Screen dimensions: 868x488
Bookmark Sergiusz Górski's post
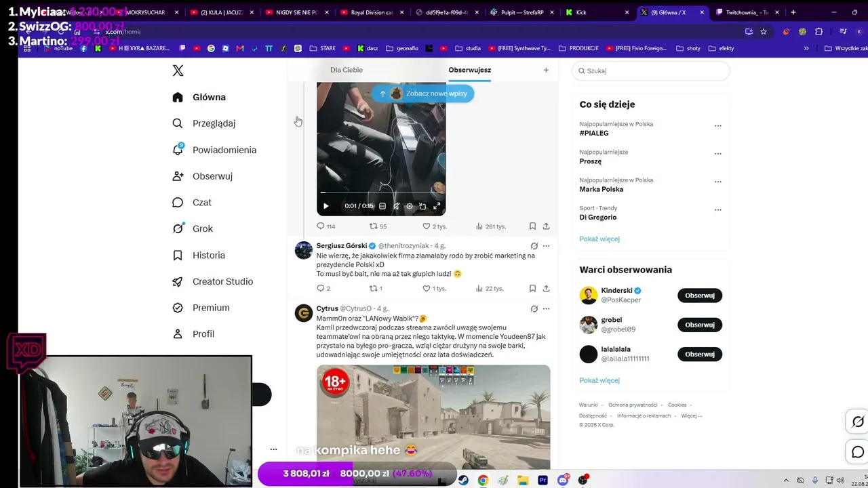[x=532, y=289]
